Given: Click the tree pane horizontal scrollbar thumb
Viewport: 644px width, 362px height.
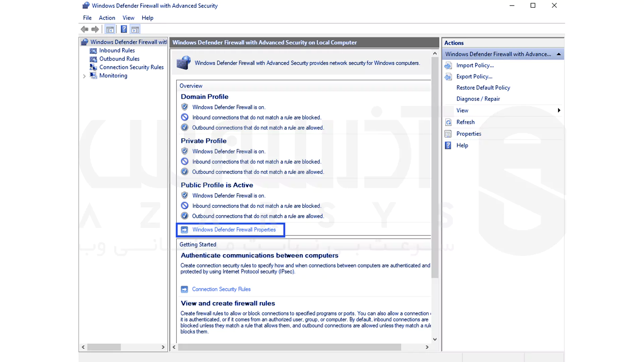Looking at the screenshot, I should point(104,347).
